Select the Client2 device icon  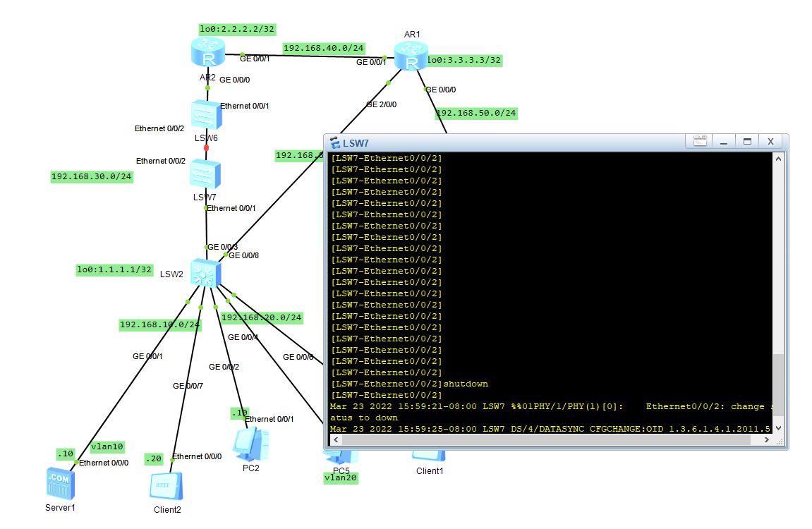coord(166,486)
